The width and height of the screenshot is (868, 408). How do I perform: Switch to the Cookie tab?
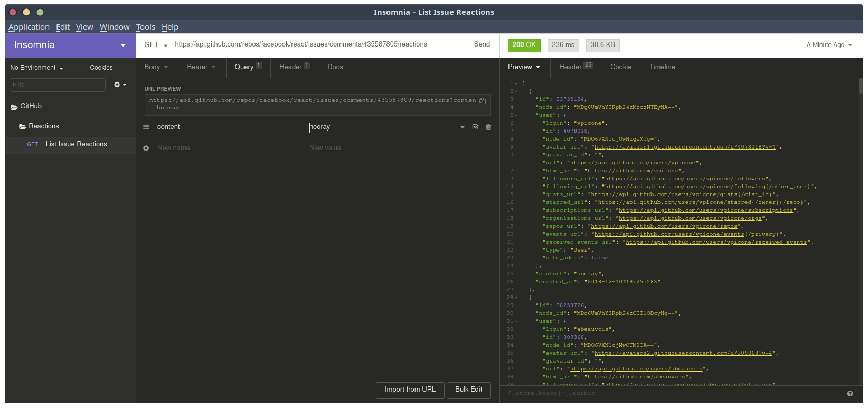point(621,67)
